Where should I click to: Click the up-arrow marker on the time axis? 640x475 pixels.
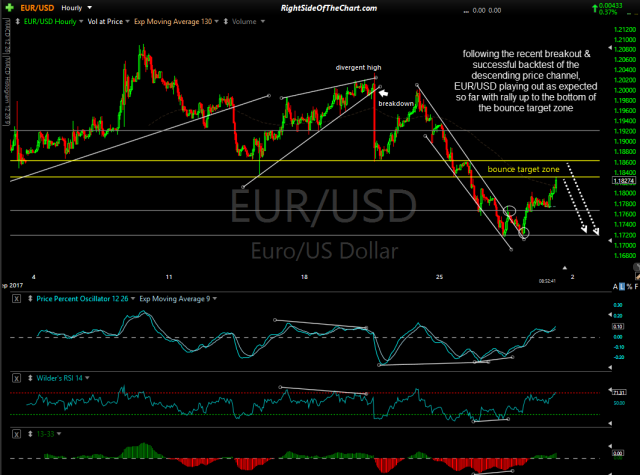565,268
